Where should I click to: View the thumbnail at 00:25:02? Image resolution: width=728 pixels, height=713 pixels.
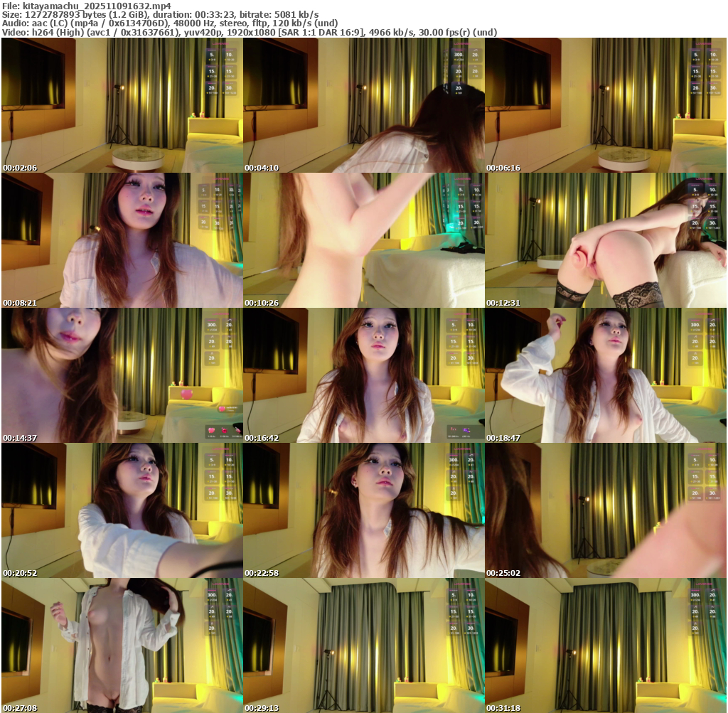tap(606, 510)
